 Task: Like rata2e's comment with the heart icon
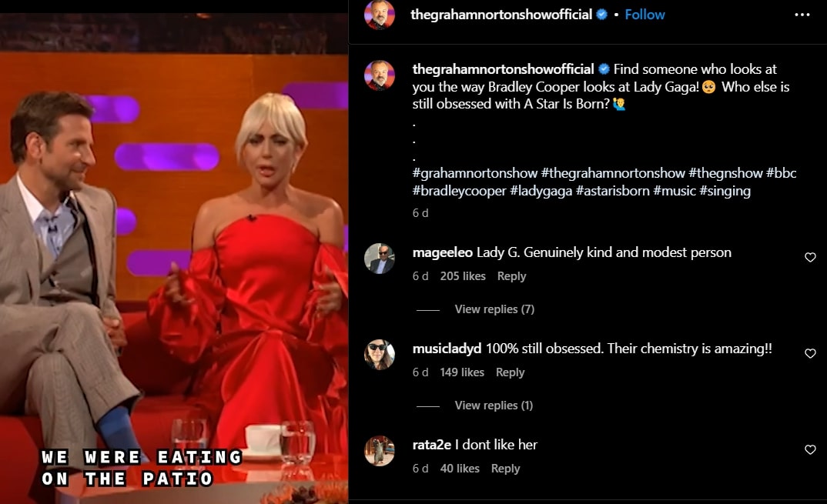[x=810, y=449]
